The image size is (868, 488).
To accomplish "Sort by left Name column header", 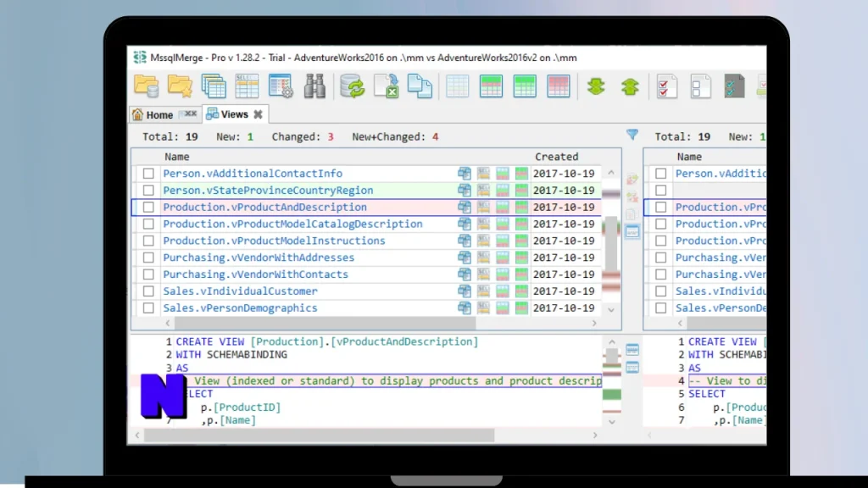I will [177, 157].
